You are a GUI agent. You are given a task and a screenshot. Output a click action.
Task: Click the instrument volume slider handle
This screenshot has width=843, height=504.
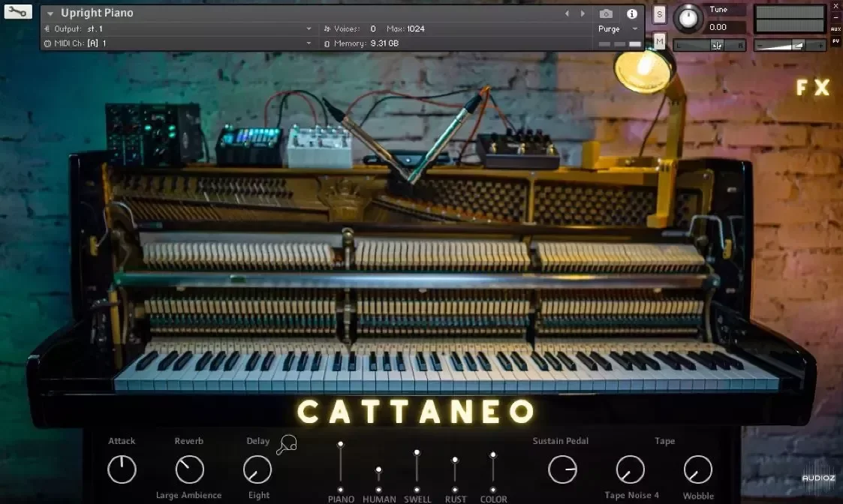pos(799,46)
